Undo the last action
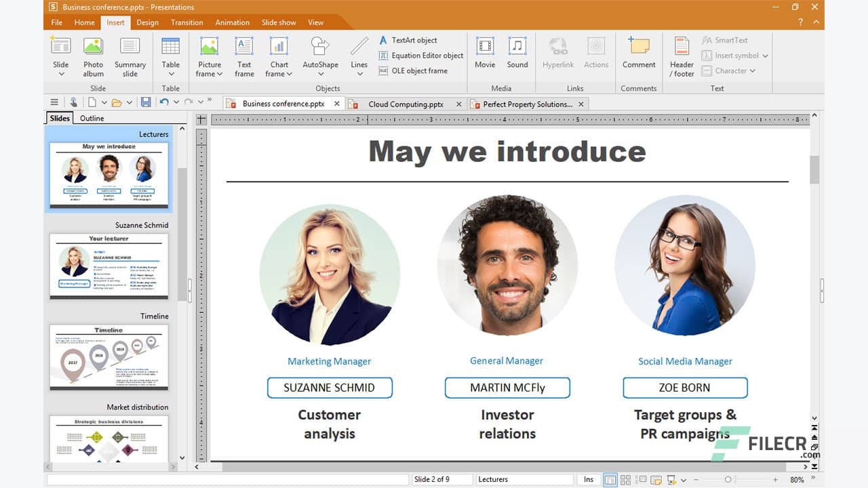This screenshot has width=868, height=488. point(163,102)
